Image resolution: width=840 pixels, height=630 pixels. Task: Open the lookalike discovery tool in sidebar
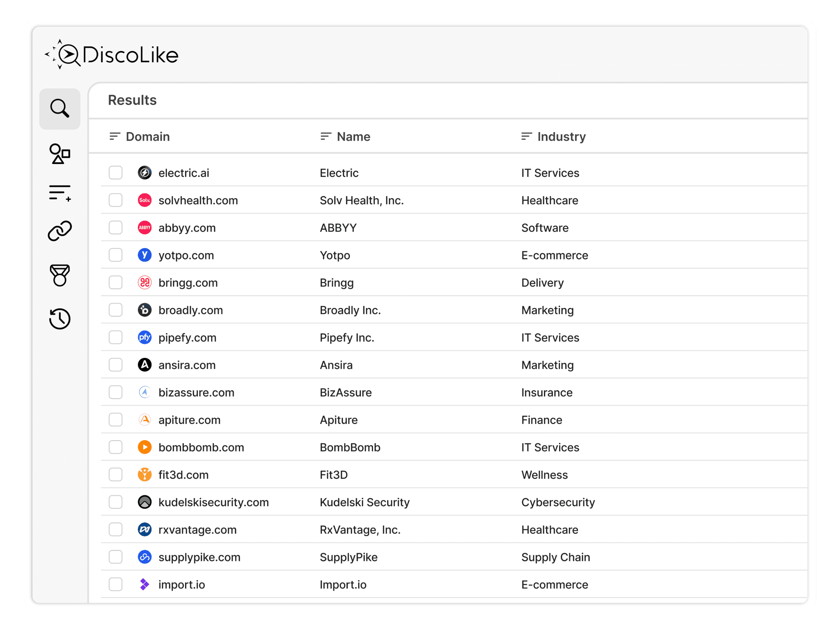tap(59, 154)
